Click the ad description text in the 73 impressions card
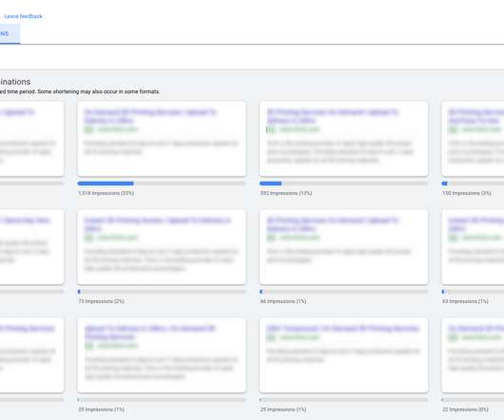 click(x=161, y=259)
